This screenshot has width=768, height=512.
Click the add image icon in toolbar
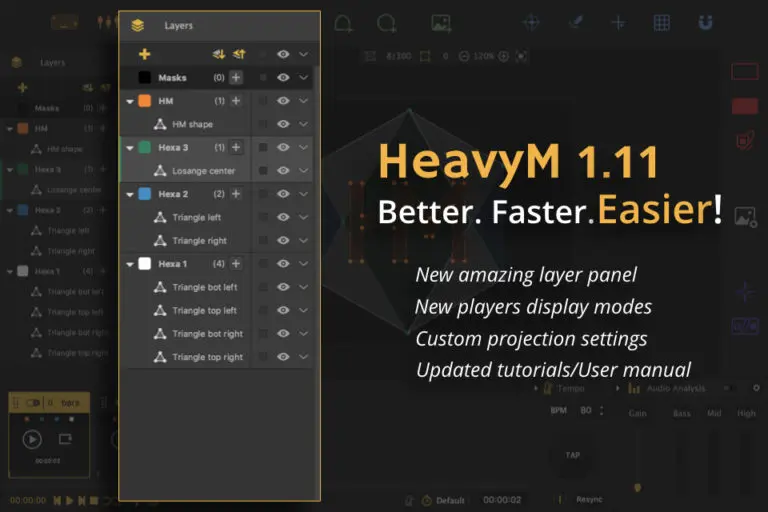[x=441, y=23]
